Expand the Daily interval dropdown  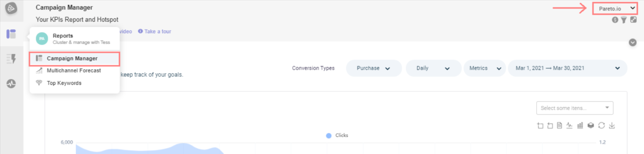pos(433,68)
